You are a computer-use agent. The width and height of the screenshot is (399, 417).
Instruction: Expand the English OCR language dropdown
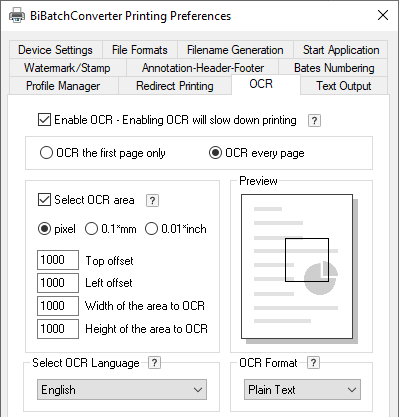click(x=122, y=389)
